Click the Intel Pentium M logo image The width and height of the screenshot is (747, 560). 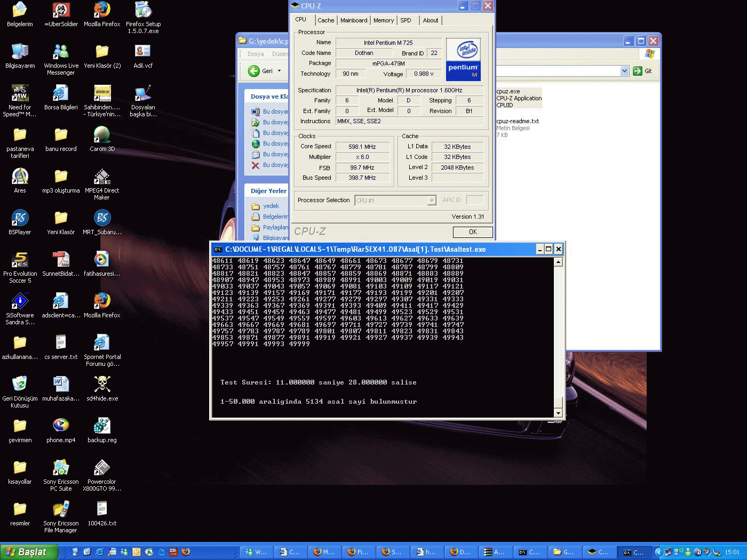463,59
